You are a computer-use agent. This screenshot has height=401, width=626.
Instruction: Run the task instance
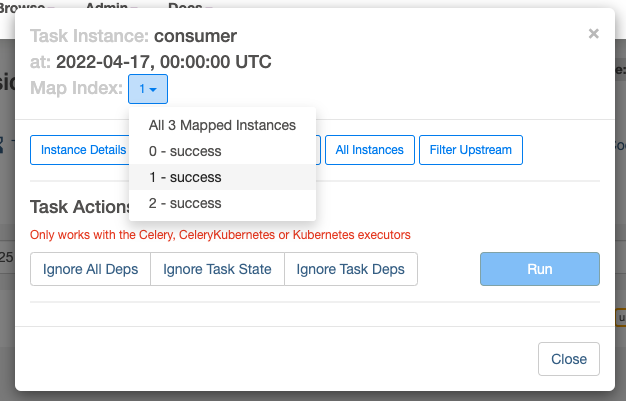tap(540, 269)
